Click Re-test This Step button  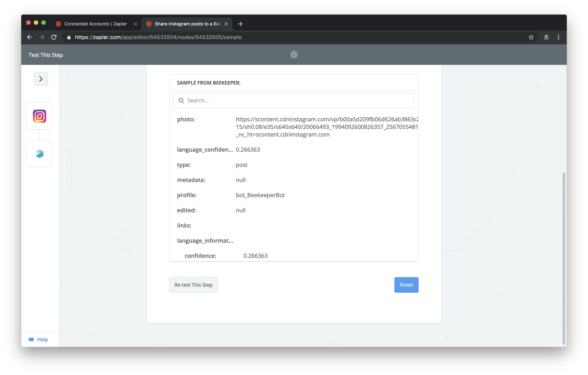point(193,285)
